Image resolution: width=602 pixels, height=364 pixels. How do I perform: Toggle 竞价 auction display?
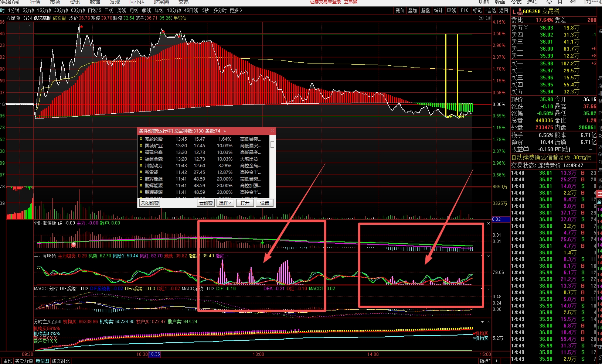point(400,10)
